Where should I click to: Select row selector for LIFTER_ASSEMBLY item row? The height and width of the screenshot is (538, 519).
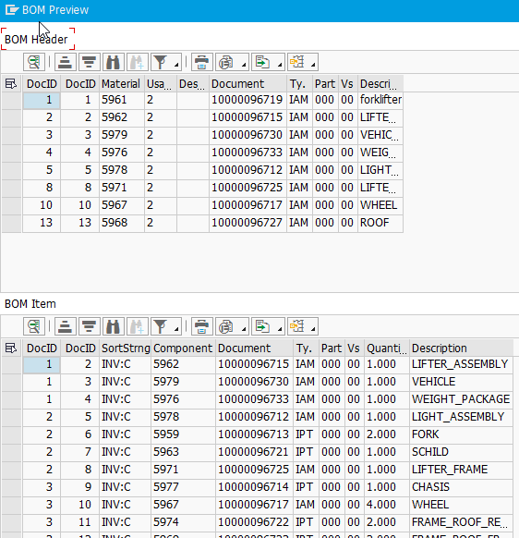point(12,364)
